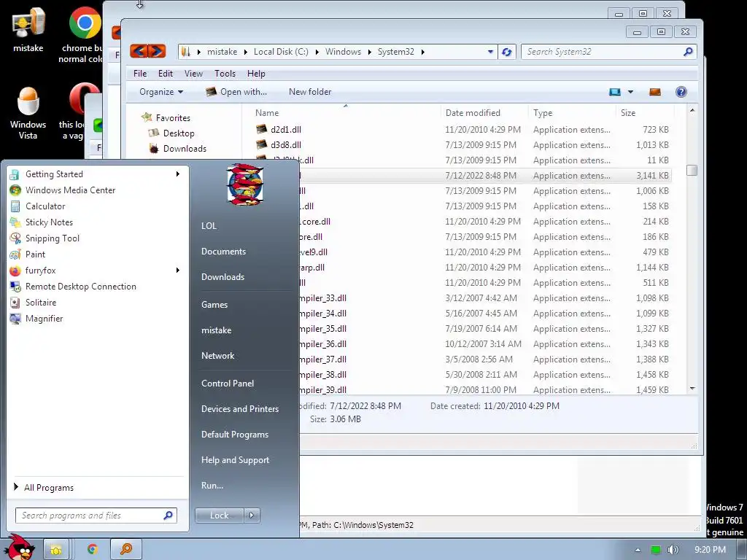Click Search programs and files field
This screenshot has height=560, width=747.
[x=96, y=516]
